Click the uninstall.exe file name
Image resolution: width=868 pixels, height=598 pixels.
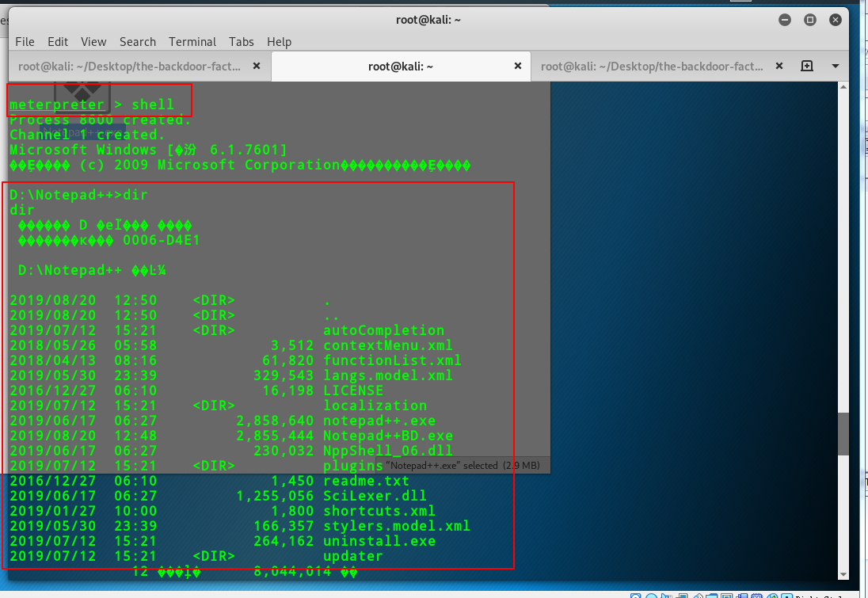(x=380, y=541)
